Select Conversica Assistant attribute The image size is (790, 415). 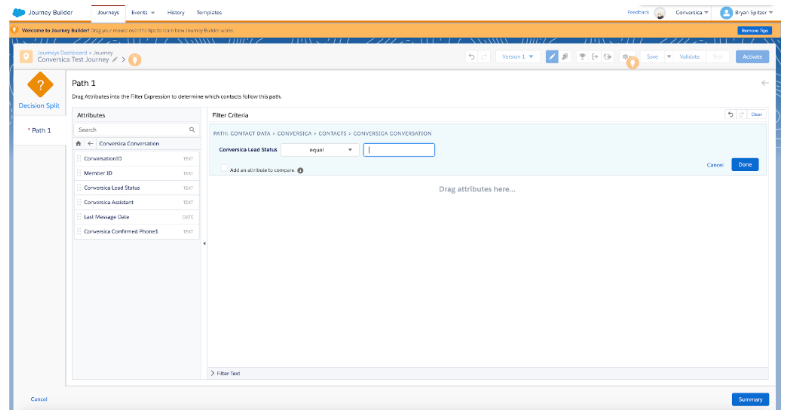[x=137, y=202]
